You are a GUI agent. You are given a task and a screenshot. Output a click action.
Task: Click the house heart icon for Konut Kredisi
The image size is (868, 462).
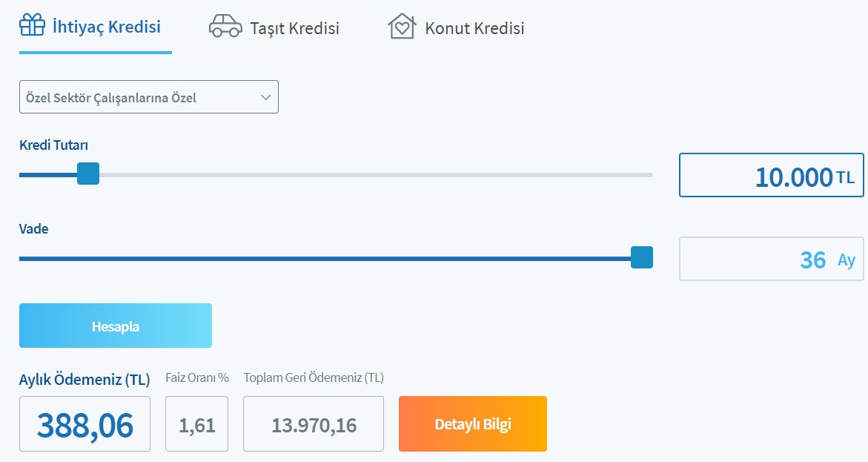[x=401, y=27]
